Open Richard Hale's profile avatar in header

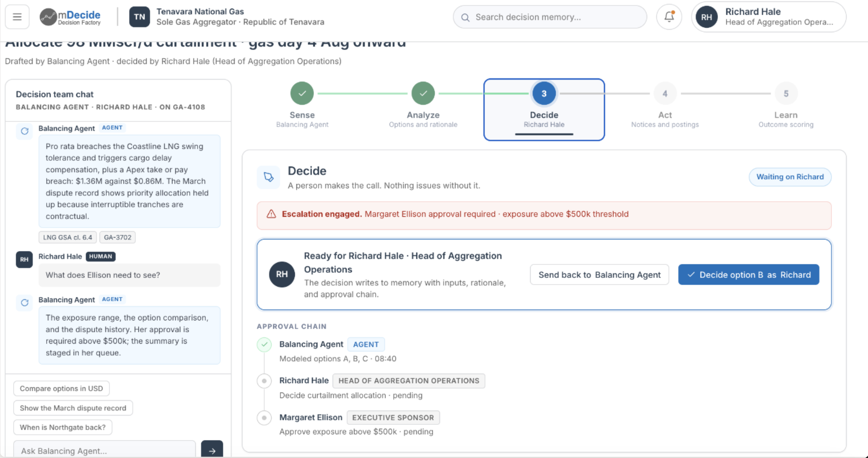pos(706,17)
